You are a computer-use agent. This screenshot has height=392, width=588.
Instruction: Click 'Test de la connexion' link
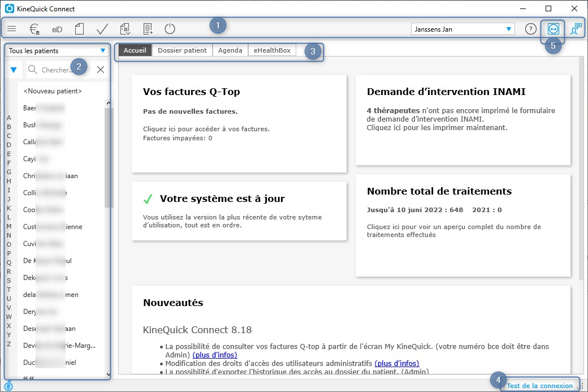(x=539, y=386)
